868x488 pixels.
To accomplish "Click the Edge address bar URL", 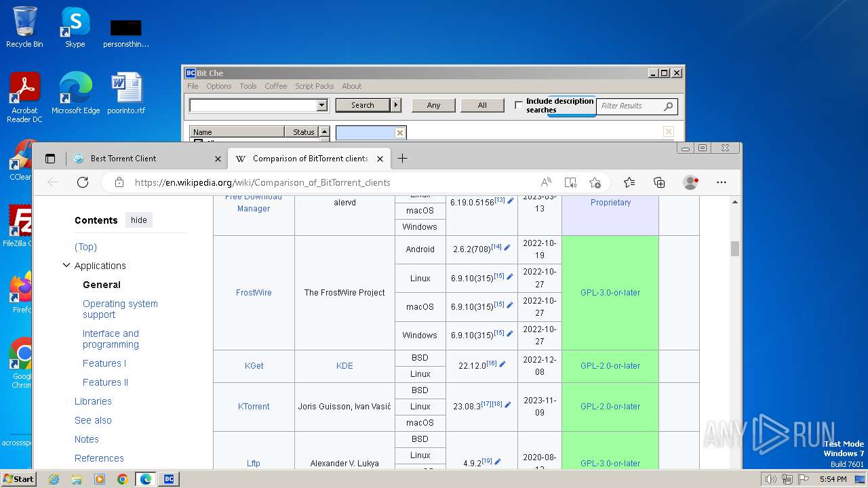I will tap(262, 182).
